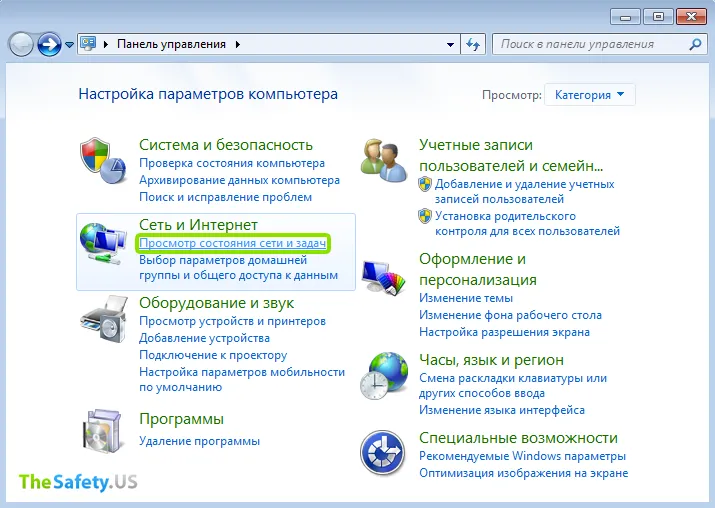Open Оформление и персонализация heading
715x508 pixels.
(477, 269)
